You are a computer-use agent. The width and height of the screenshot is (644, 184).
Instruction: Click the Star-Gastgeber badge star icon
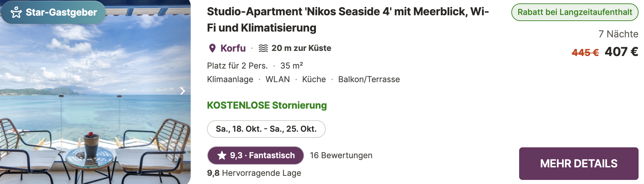click(16, 13)
